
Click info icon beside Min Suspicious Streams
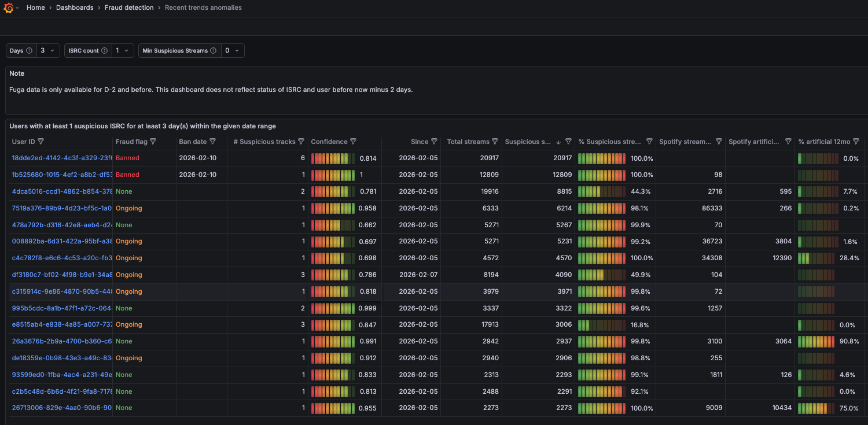pyautogui.click(x=213, y=51)
